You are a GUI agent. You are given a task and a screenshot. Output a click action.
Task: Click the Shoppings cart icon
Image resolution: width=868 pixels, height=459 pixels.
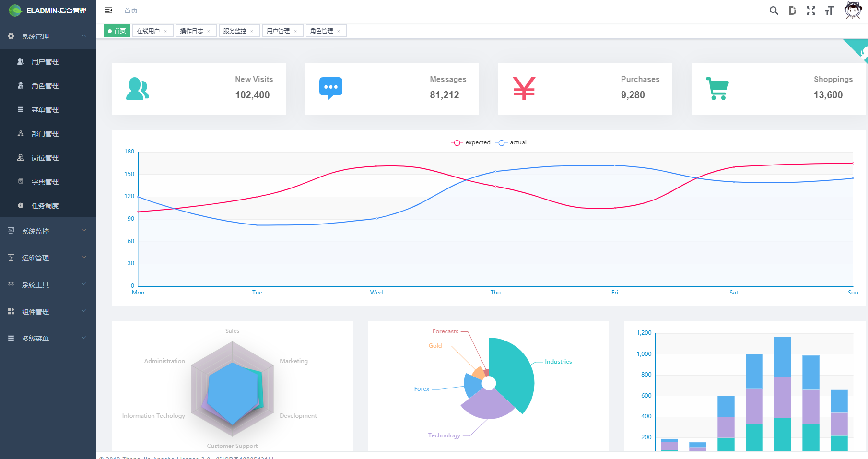(x=717, y=89)
